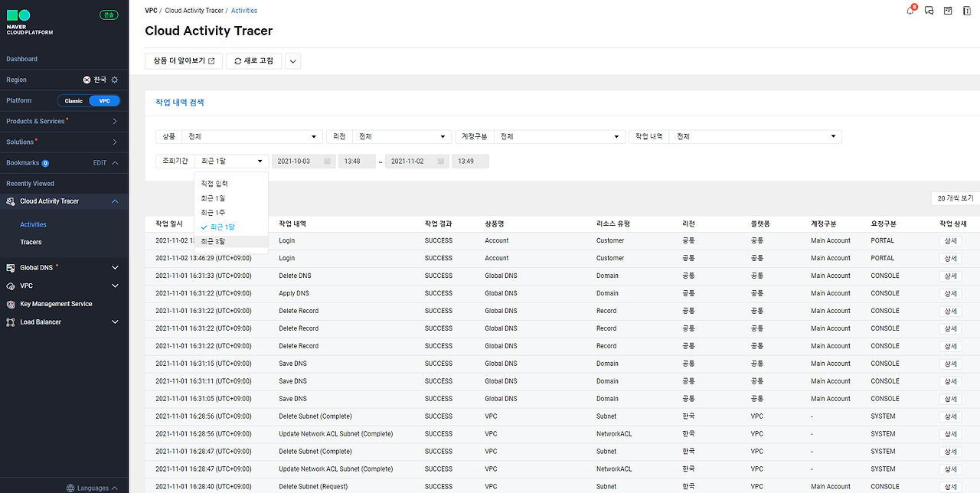Open the notifications bell icon
This screenshot has height=493, width=980.
[910, 11]
